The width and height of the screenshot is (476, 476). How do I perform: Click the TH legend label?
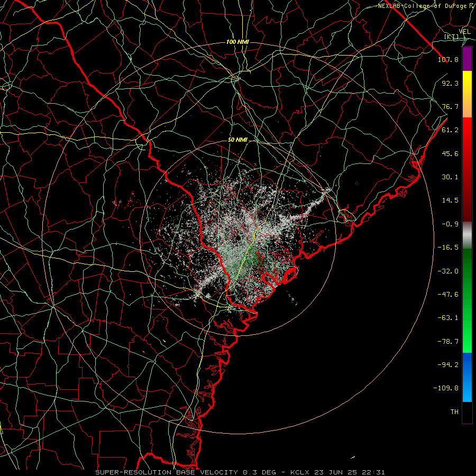point(454,412)
